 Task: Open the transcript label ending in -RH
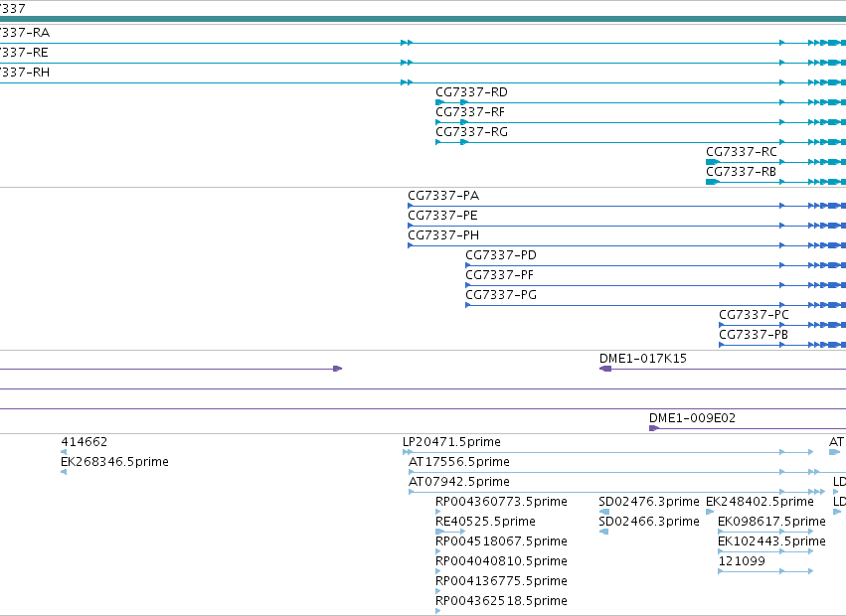(x=25, y=73)
